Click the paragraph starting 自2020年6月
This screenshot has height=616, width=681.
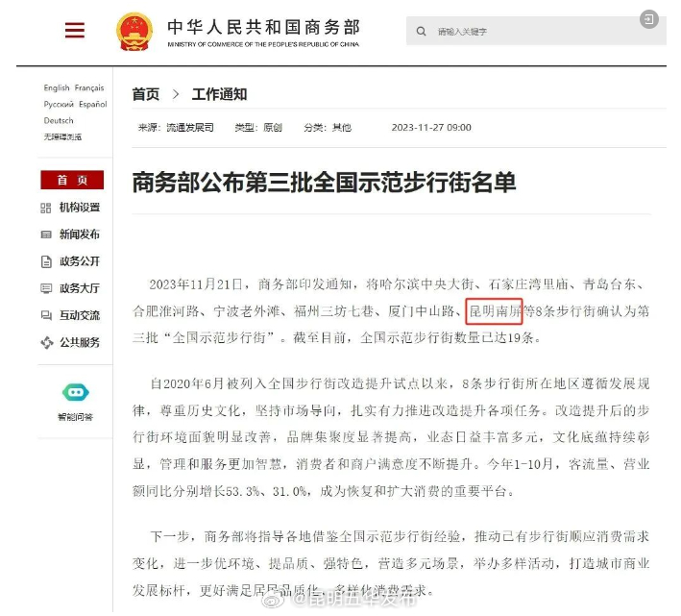pyautogui.click(x=391, y=437)
